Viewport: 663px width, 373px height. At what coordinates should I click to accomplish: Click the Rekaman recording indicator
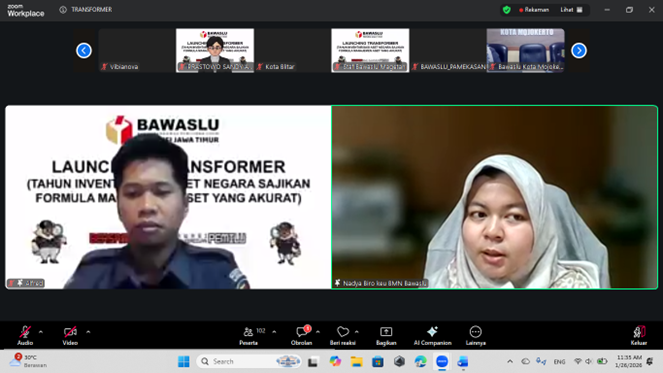[534, 10]
